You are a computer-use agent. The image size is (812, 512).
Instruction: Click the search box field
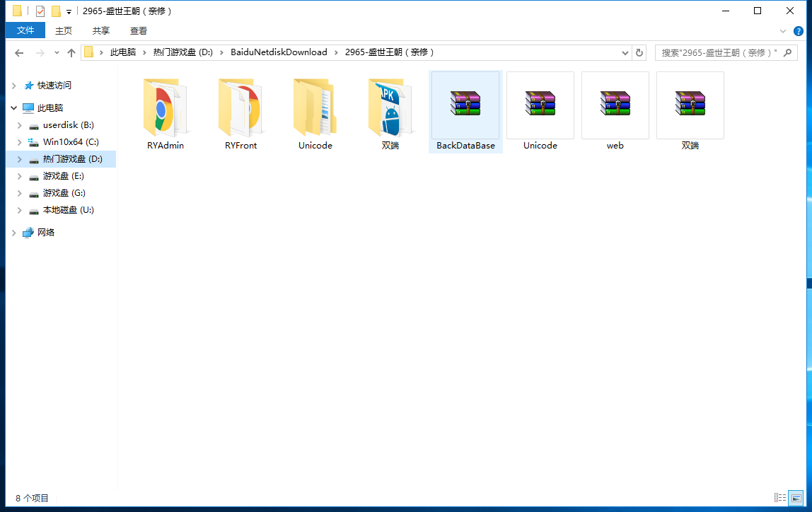click(x=719, y=52)
